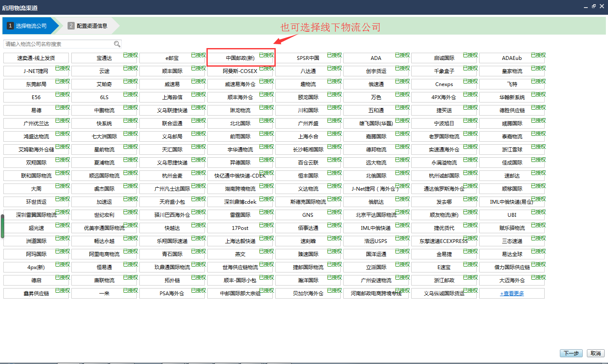Click the 下一步 button
608x364 pixels.
tap(571, 353)
